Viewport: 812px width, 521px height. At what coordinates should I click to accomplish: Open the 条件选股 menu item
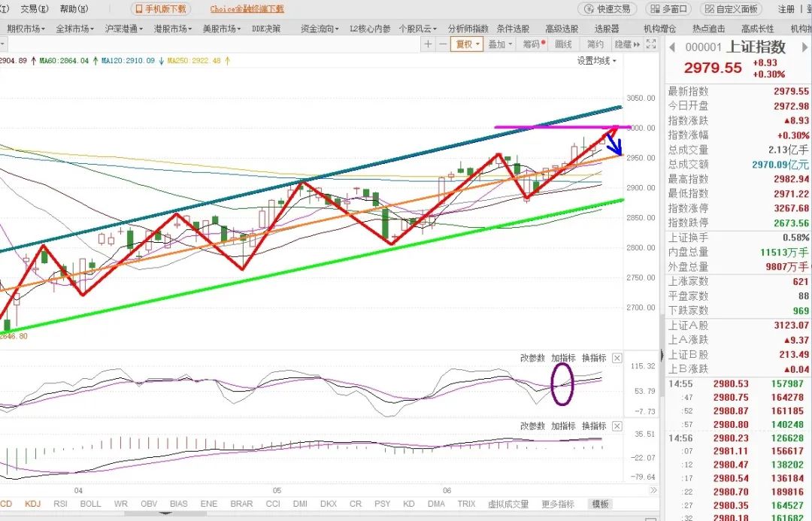pos(513,29)
